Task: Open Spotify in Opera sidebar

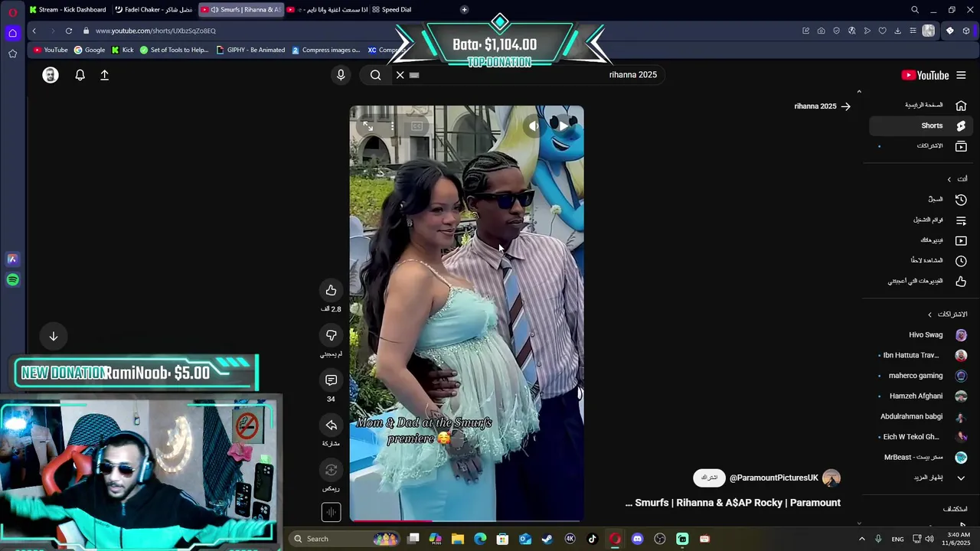Action: 12,280
